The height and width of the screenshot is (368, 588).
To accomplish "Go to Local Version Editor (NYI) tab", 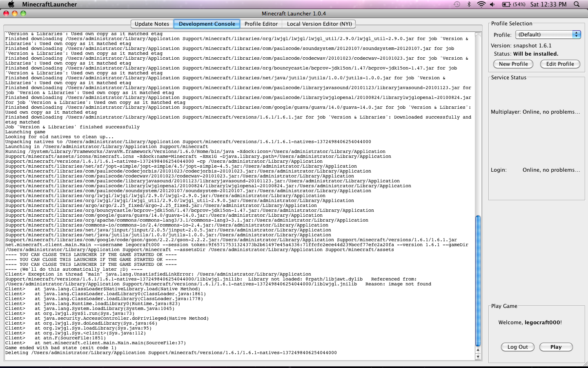I will pyautogui.click(x=319, y=24).
